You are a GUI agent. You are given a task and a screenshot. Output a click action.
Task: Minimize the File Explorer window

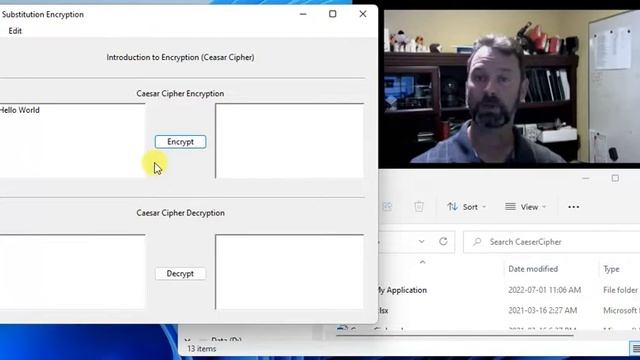coord(586,178)
